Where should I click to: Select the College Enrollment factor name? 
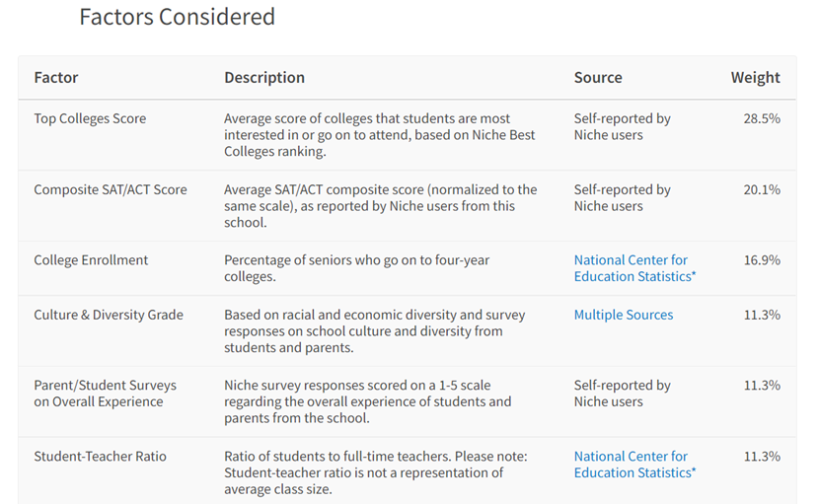coord(91,260)
